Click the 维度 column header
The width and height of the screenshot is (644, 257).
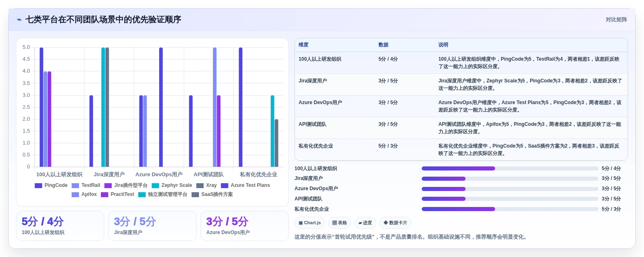pos(304,45)
